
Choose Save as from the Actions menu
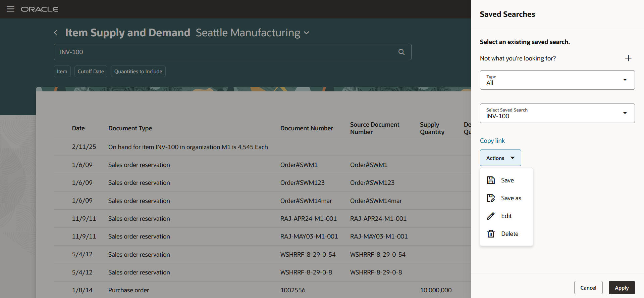(511, 198)
